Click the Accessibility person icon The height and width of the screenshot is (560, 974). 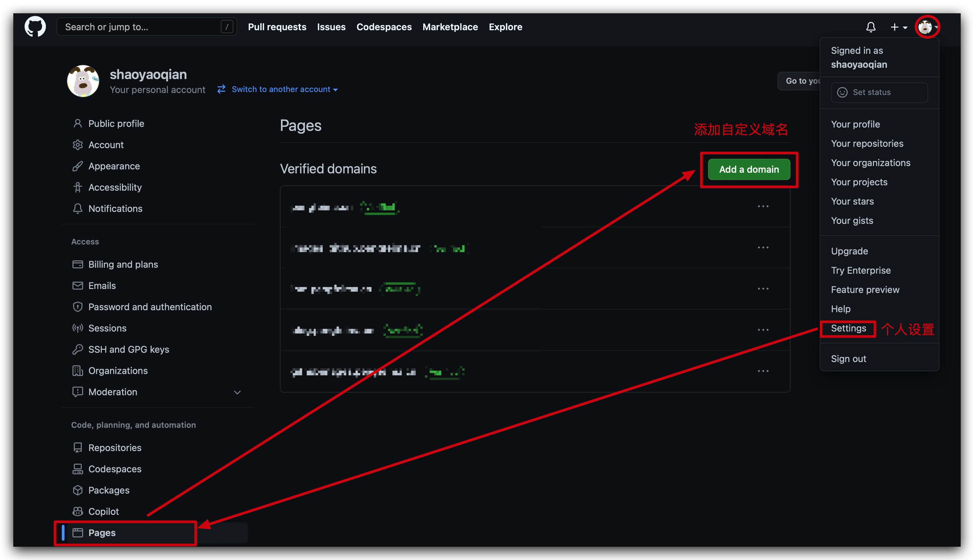(78, 187)
